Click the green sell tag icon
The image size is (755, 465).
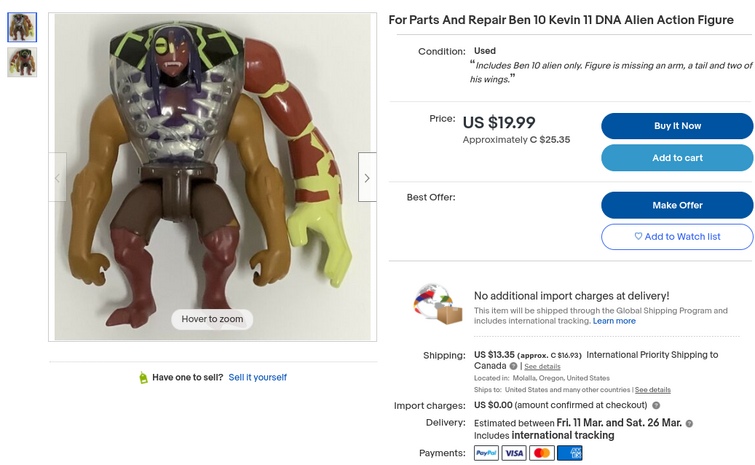(x=143, y=378)
